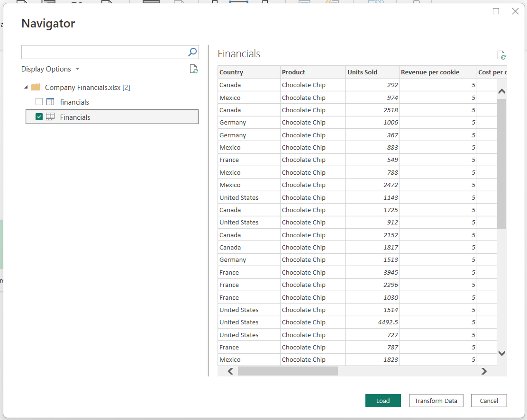Collapse the Company Financials.xlsx tree node
Screen dimensions: 527x420
(26, 87)
